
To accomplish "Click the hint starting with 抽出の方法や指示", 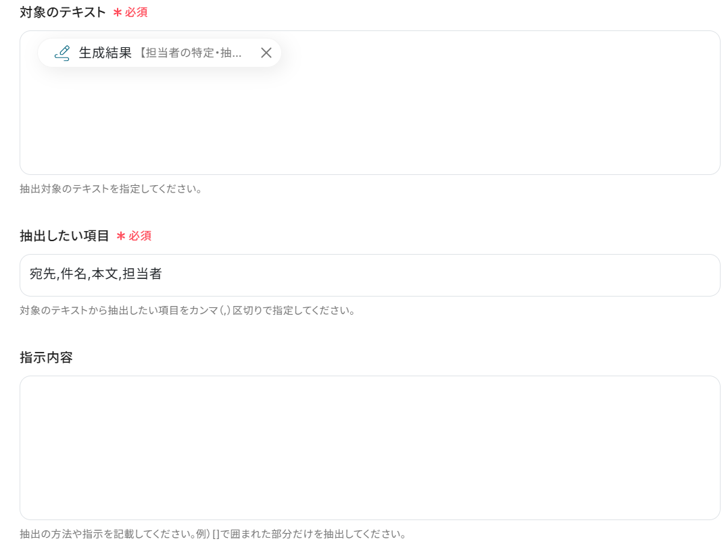I will [x=213, y=534].
